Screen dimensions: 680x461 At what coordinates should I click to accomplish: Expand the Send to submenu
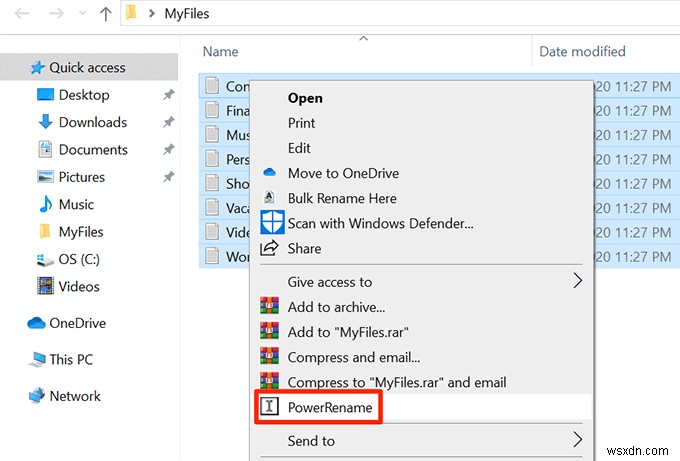(421, 441)
